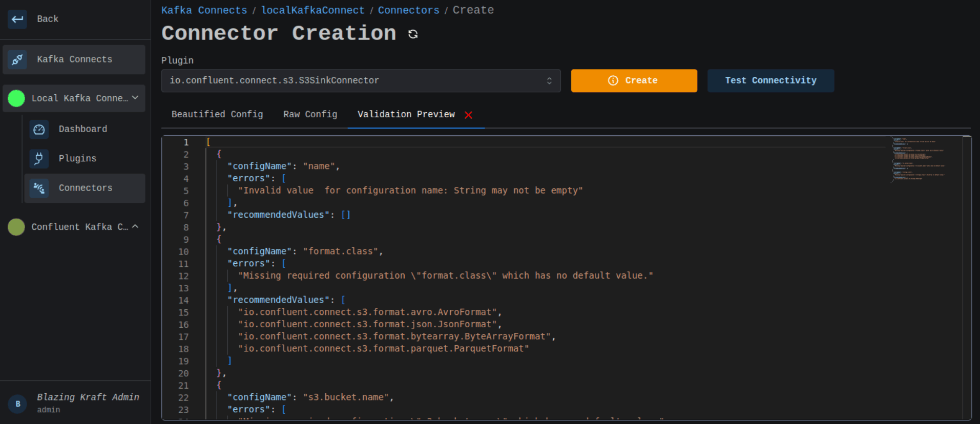
Task: Click the "configName": "format.class" line
Action: pos(305,251)
